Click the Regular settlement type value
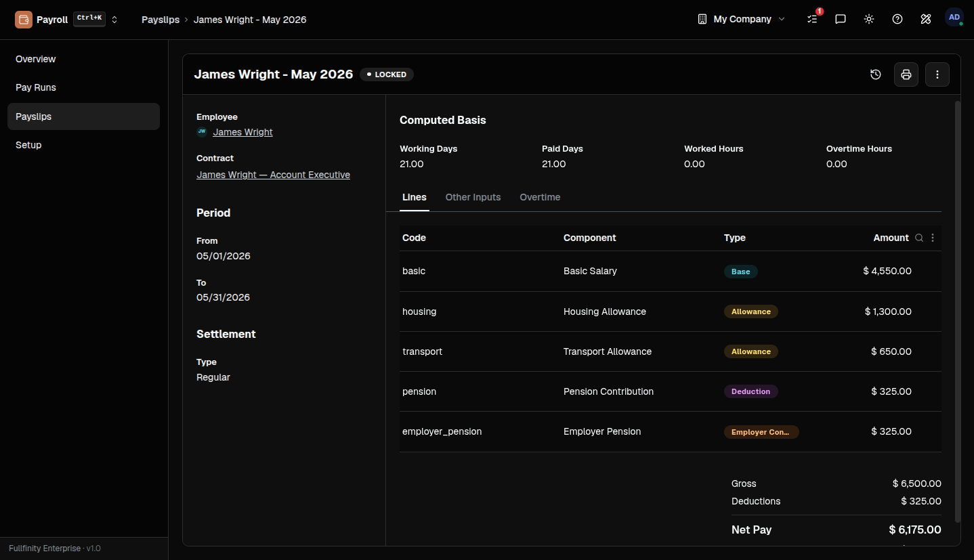 point(213,377)
